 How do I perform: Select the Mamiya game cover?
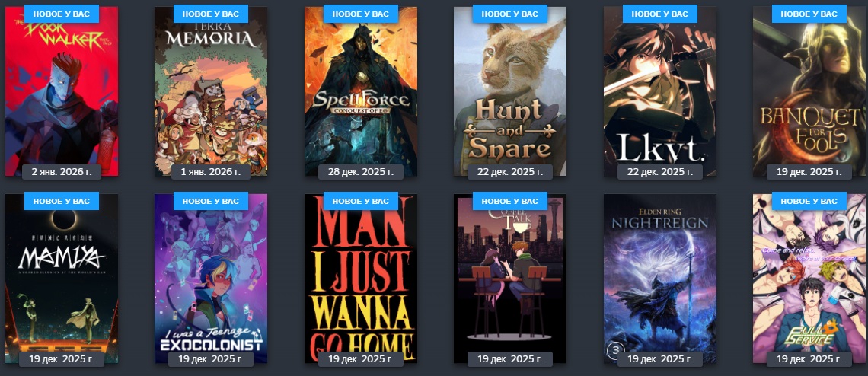coord(62,279)
